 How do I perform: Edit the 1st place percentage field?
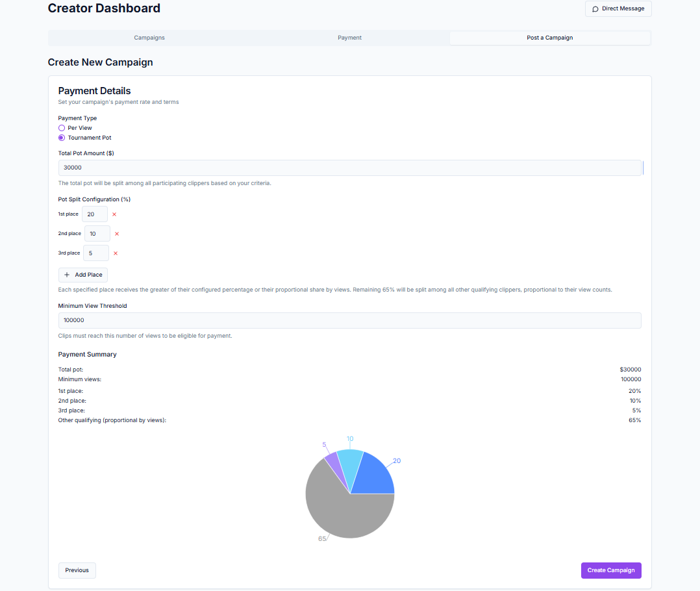(x=95, y=214)
